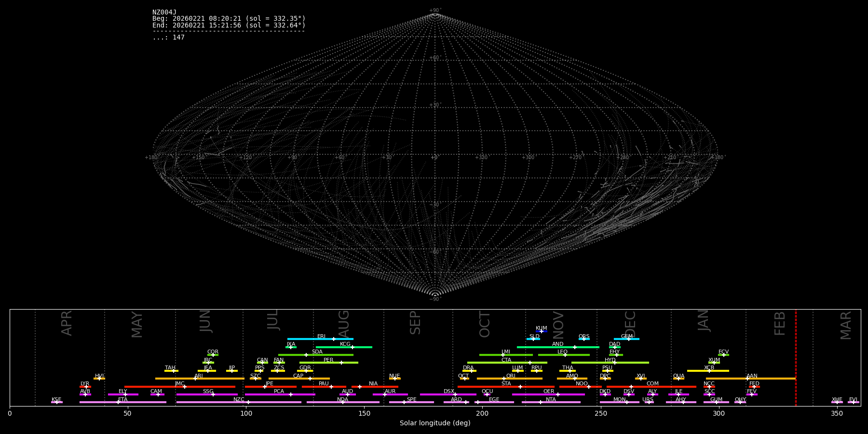Pick the ETA shower label

(x=123, y=399)
